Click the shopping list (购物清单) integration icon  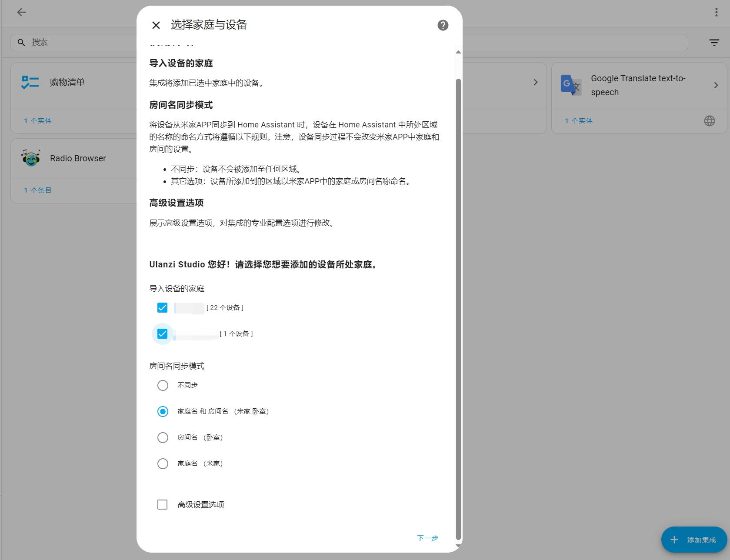(x=30, y=82)
